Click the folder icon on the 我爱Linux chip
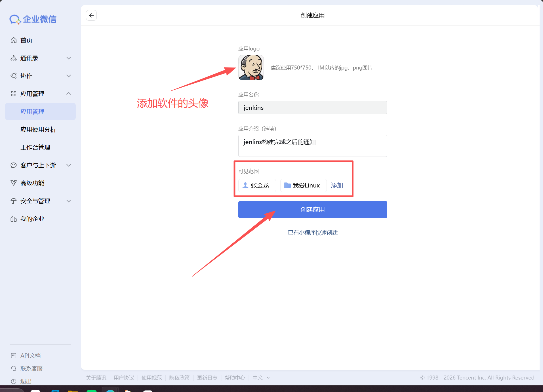This screenshot has width=543, height=392. [287, 185]
